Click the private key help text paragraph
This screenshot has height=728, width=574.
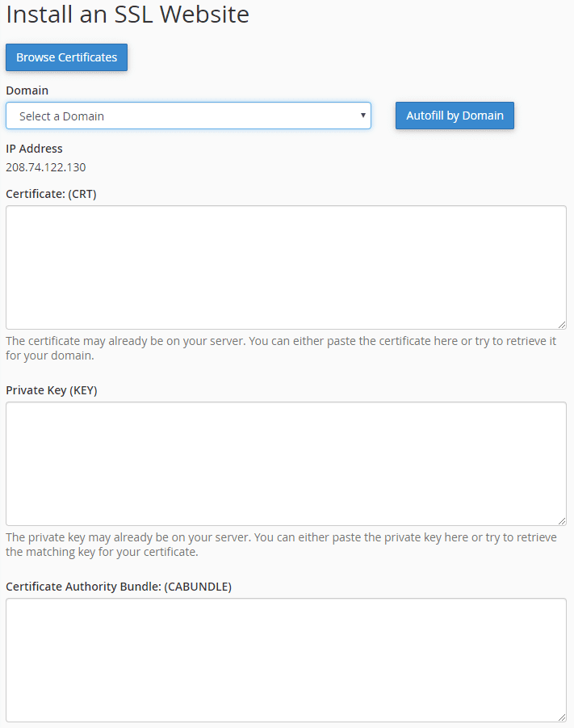coord(280,545)
